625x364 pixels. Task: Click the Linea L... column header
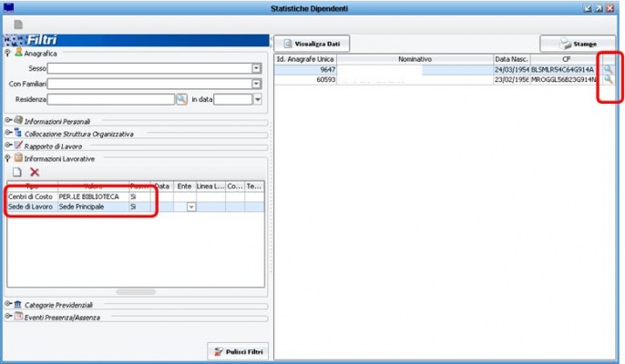pos(210,187)
